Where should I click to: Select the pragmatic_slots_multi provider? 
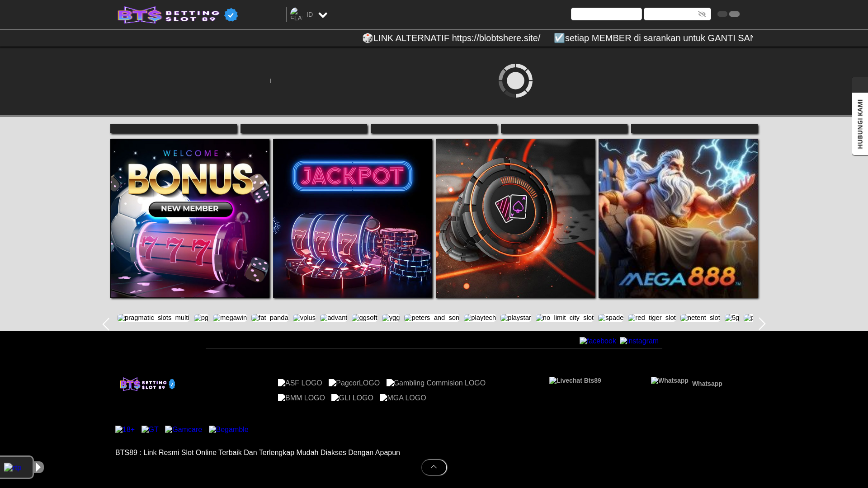tap(153, 318)
